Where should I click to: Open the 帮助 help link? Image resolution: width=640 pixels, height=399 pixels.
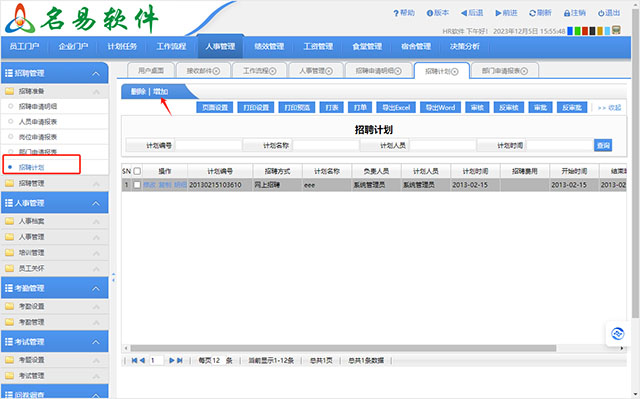(x=404, y=13)
